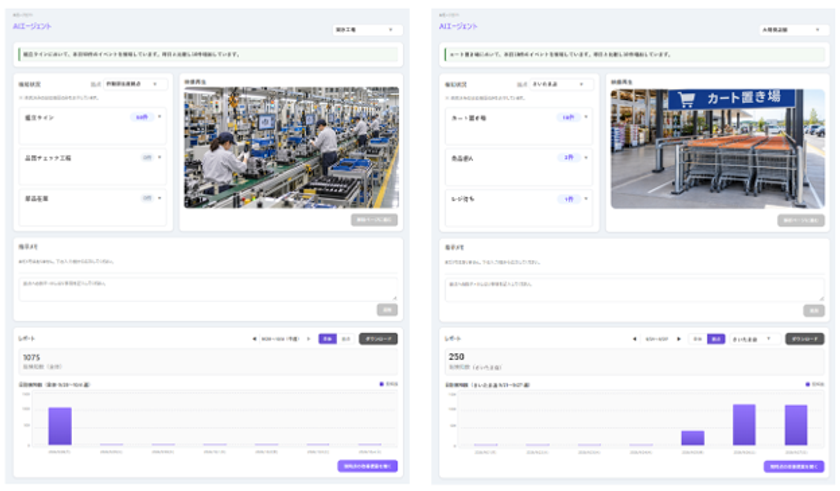
Task: Click next period arrow in cart-store report
Action: [679, 339]
